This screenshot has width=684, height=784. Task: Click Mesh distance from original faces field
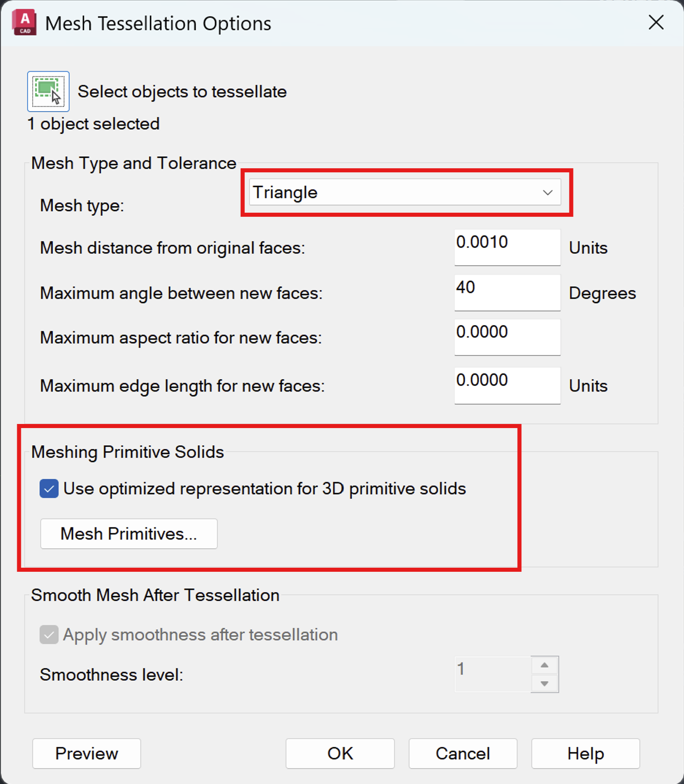click(x=507, y=248)
